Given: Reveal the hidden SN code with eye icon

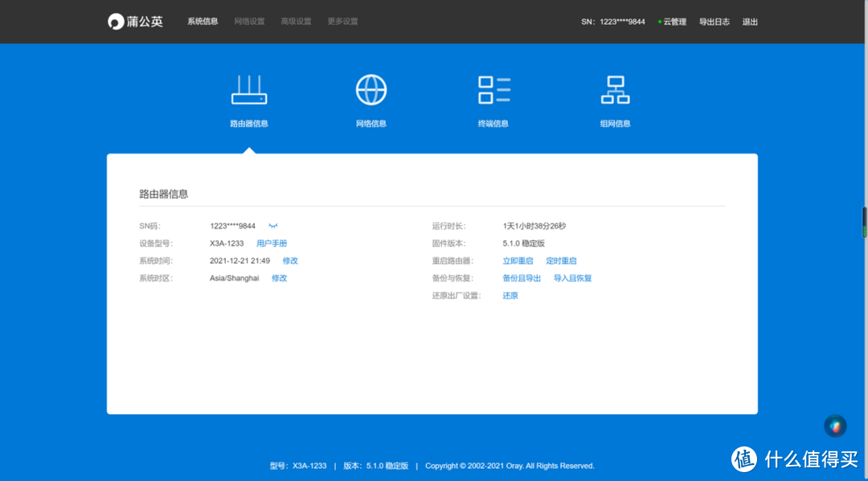Looking at the screenshot, I should [273, 226].
